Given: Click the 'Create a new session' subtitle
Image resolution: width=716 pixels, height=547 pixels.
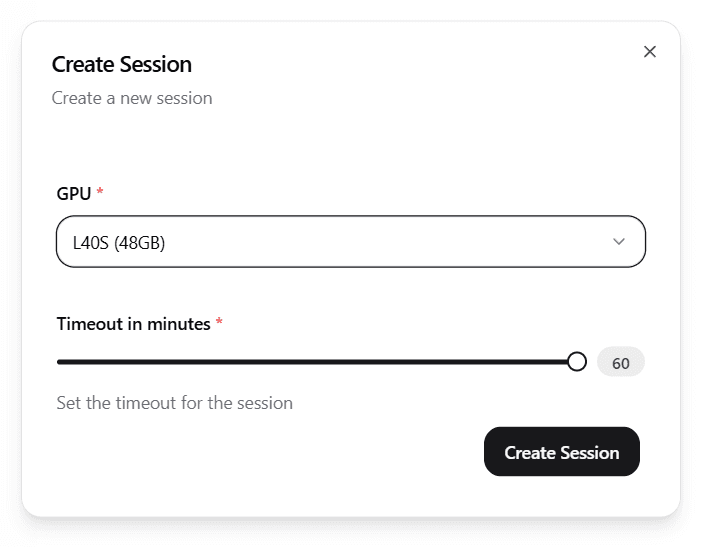Looking at the screenshot, I should [x=132, y=98].
